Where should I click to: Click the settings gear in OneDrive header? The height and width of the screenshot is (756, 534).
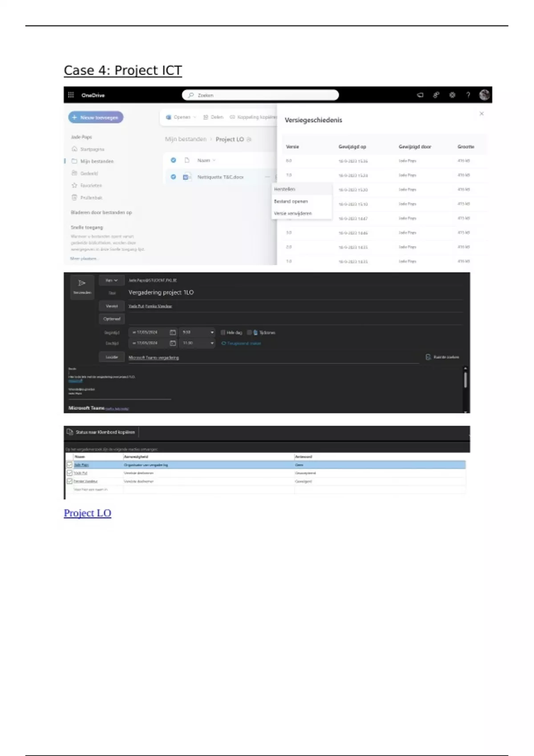pos(452,95)
